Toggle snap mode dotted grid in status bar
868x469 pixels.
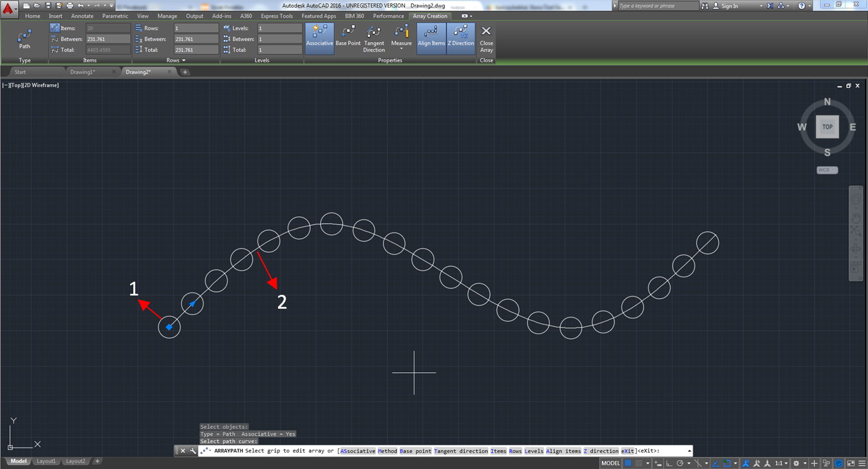[638, 463]
